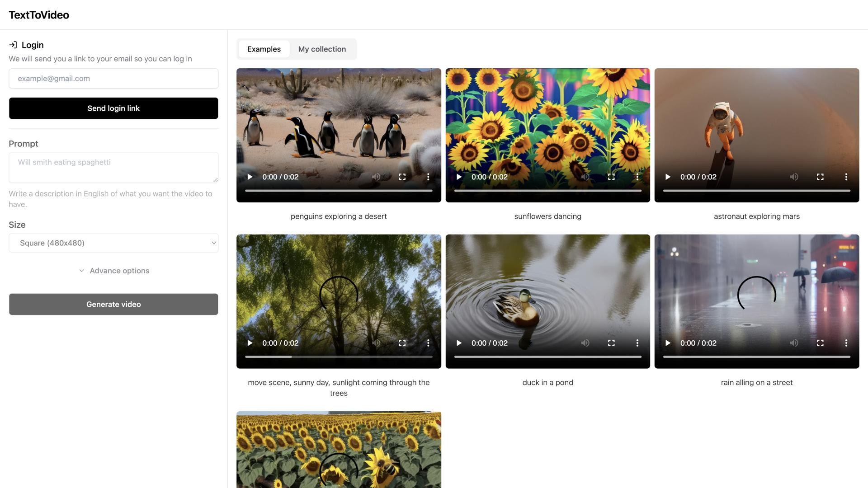The image size is (868, 488).
Task: Mute the duck in a pond video
Action: tap(585, 343)
